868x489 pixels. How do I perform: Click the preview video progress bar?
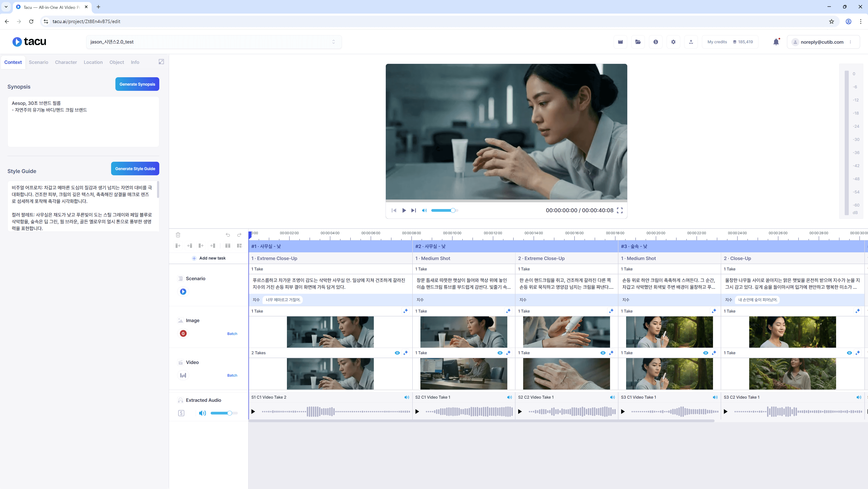[506, 201]
